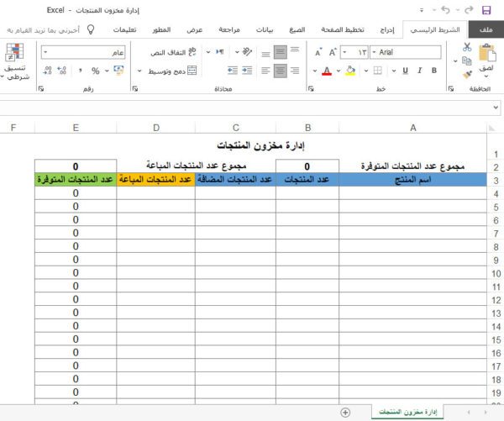Toggle Bold formatting
This screenshot has width=504, height=421.
pyautogui.click(x=434, y=71)
